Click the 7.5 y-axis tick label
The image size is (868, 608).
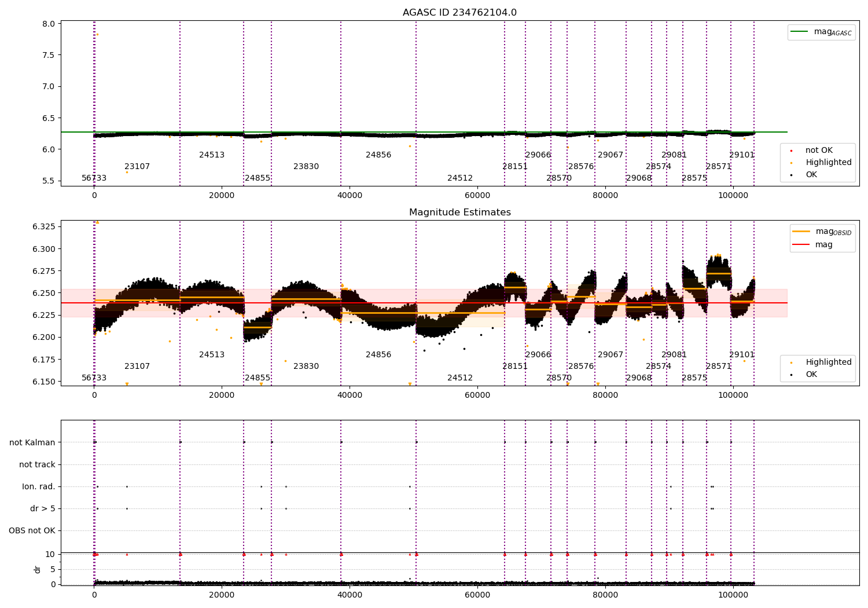49,56
